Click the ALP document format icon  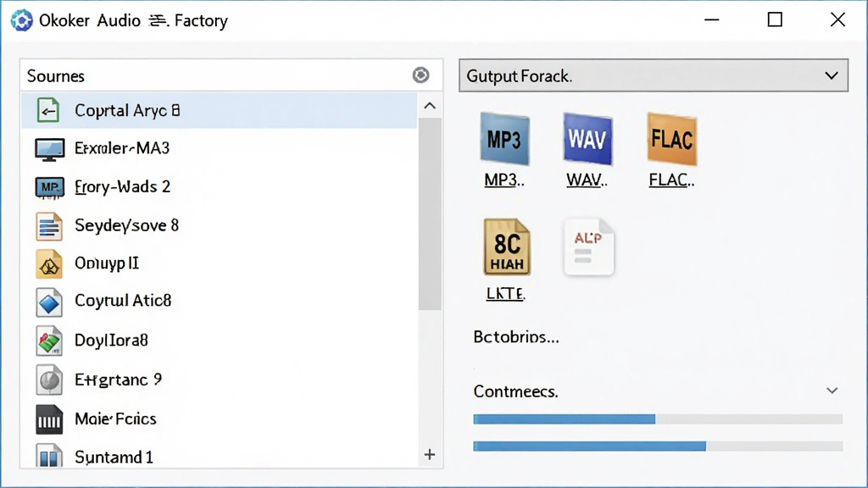tap(588, 247)
